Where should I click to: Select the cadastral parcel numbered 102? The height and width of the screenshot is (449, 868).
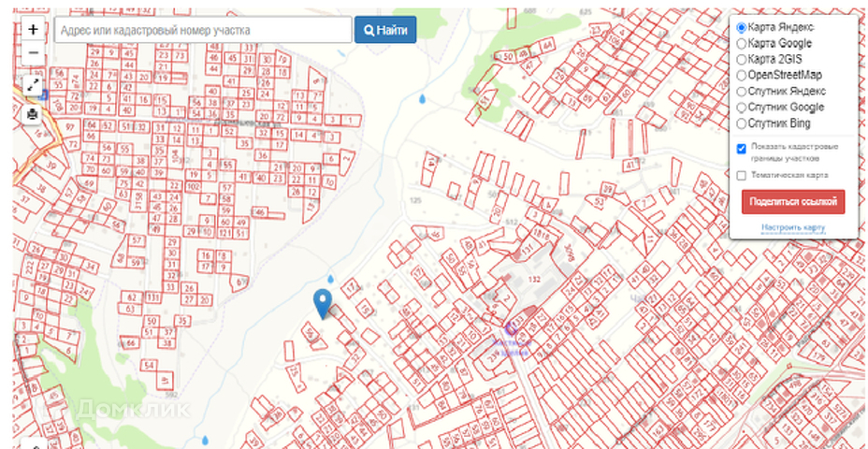pos(193,186)
